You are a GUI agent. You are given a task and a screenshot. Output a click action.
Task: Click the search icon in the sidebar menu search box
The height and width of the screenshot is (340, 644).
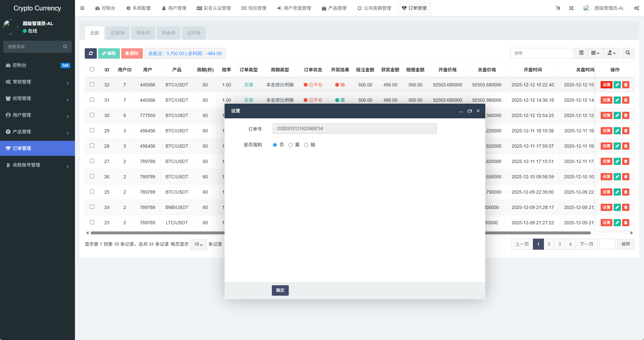[x=65, y=47]
